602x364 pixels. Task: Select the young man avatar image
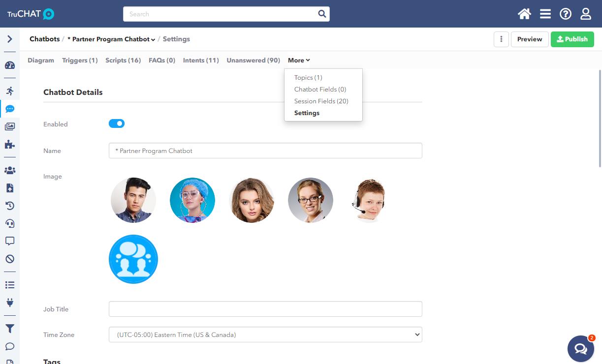point(133,200)
